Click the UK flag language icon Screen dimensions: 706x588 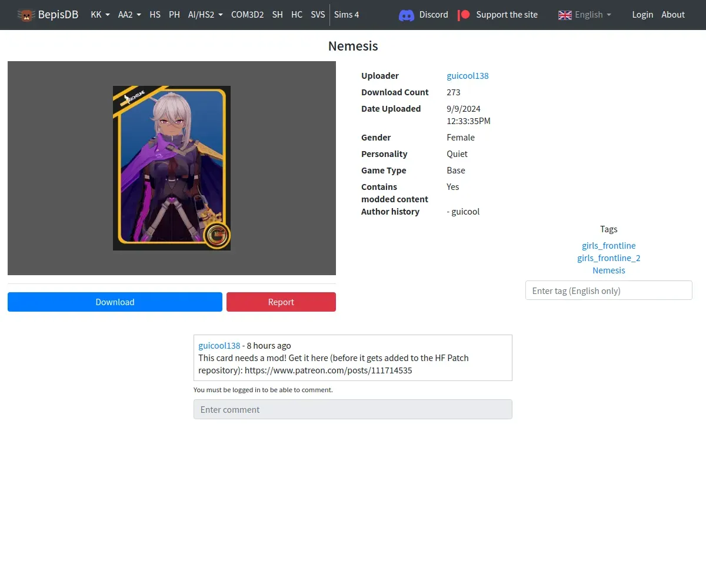[565, 15]
